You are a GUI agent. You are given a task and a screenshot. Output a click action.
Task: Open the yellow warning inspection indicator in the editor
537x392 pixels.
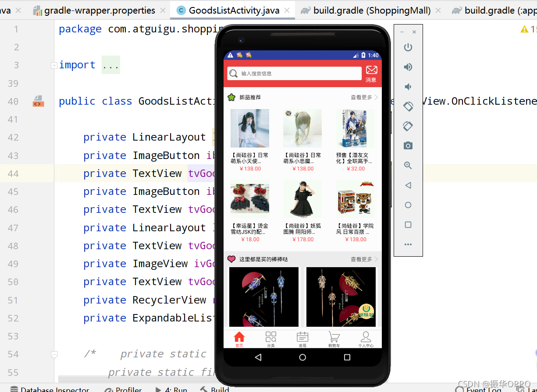(525, 29)
